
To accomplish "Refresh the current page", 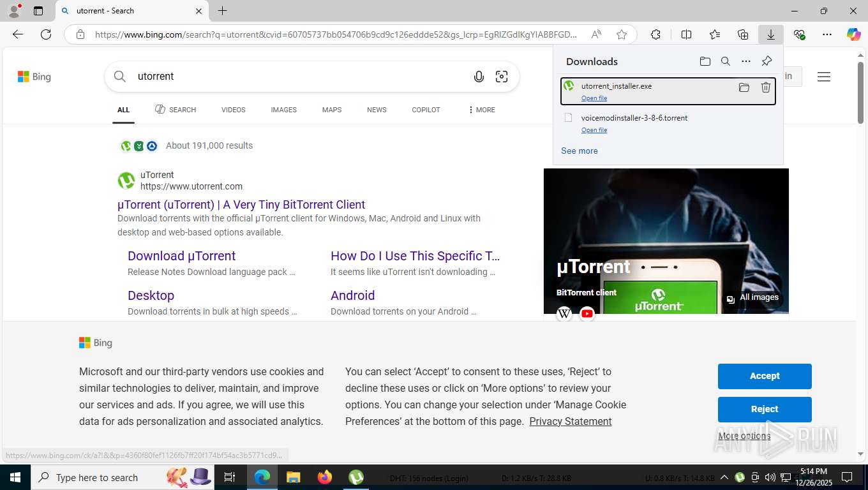I will (x=46, y=34).
